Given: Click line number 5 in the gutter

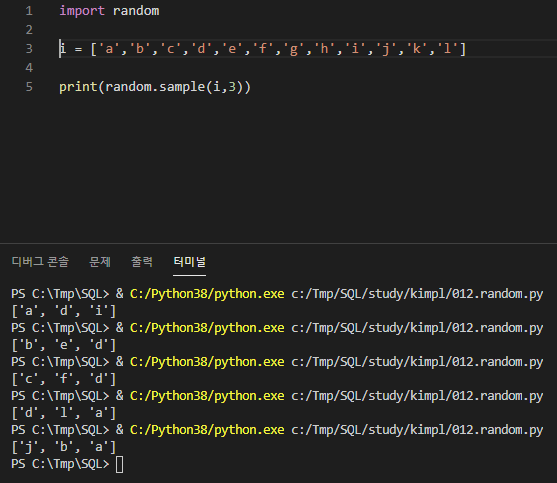Looking at the screenshot, I should tap(29, 87).
